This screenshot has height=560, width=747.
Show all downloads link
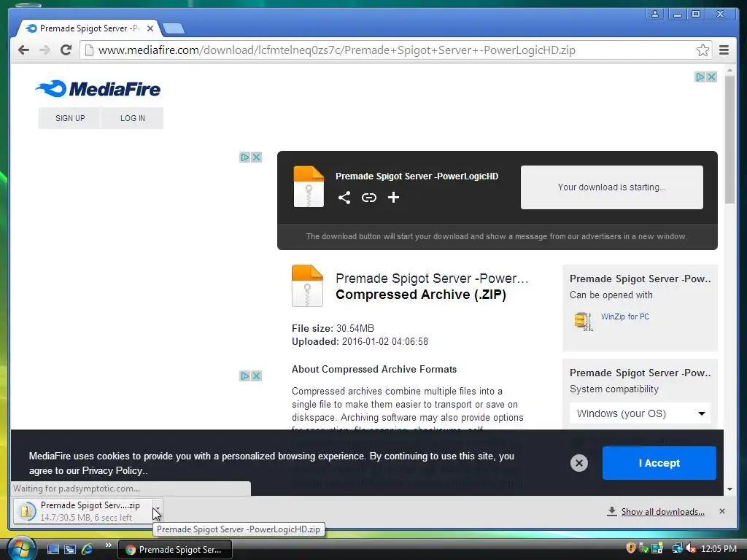662,512
